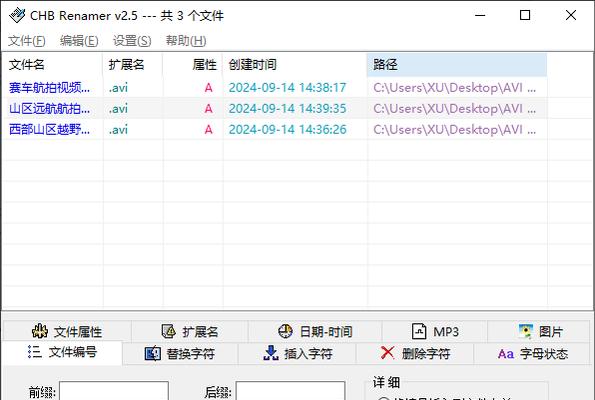Screen dimensions: 595x400
Task: Open the 帮助(H) menu
Action: 186,41
